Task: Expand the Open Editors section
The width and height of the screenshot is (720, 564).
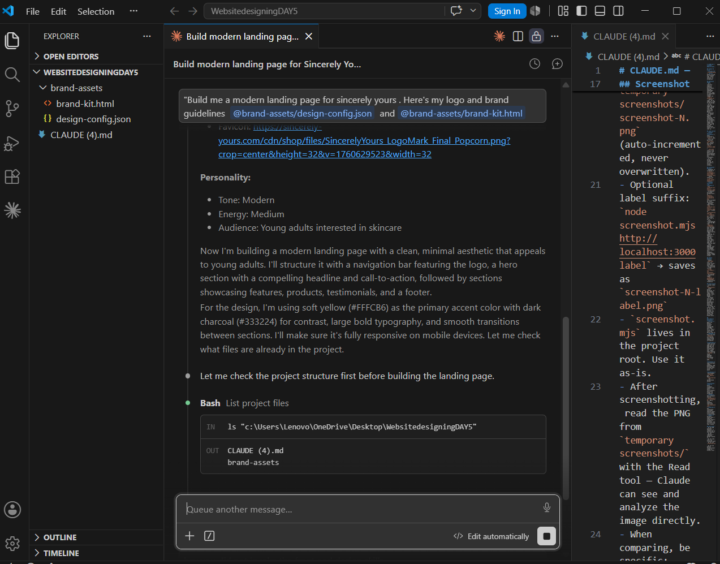Action: click(71, 56)
